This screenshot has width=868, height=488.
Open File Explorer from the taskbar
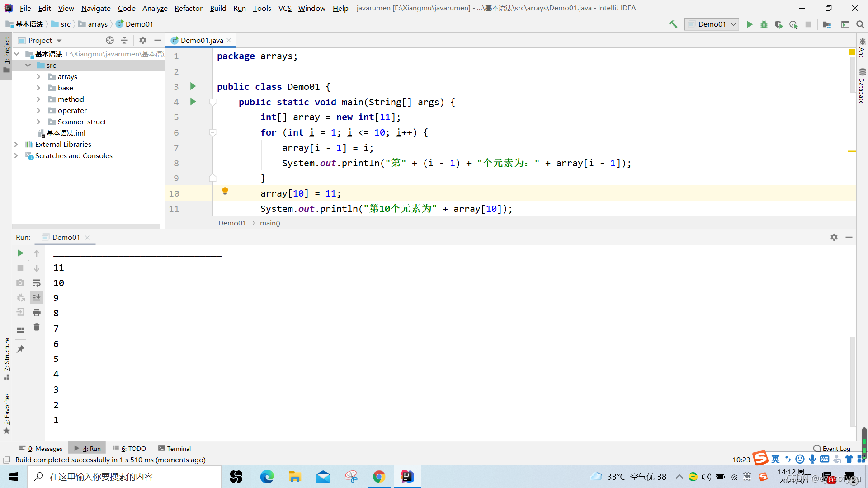point(295,477)
